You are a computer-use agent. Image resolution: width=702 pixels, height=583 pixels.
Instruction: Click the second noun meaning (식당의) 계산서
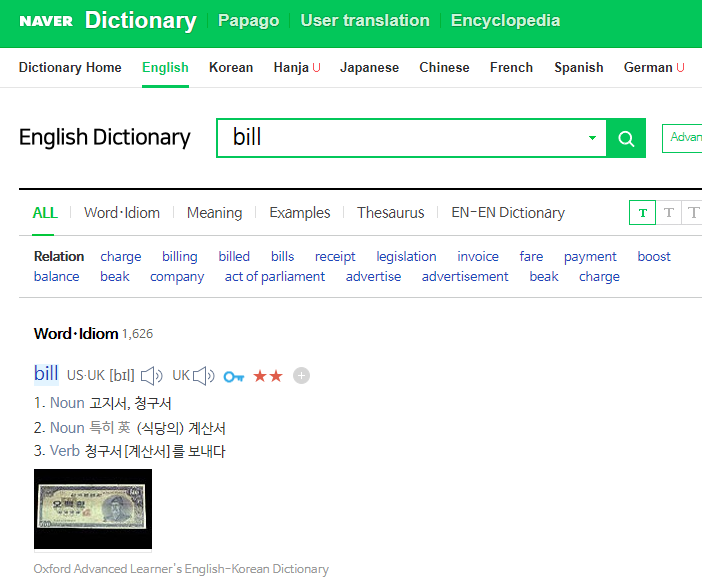180,428
